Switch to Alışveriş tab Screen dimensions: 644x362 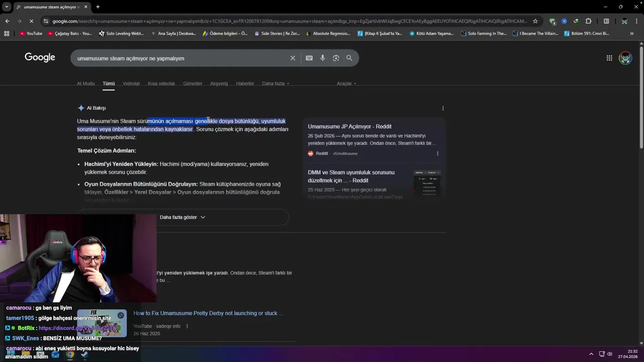219,83
